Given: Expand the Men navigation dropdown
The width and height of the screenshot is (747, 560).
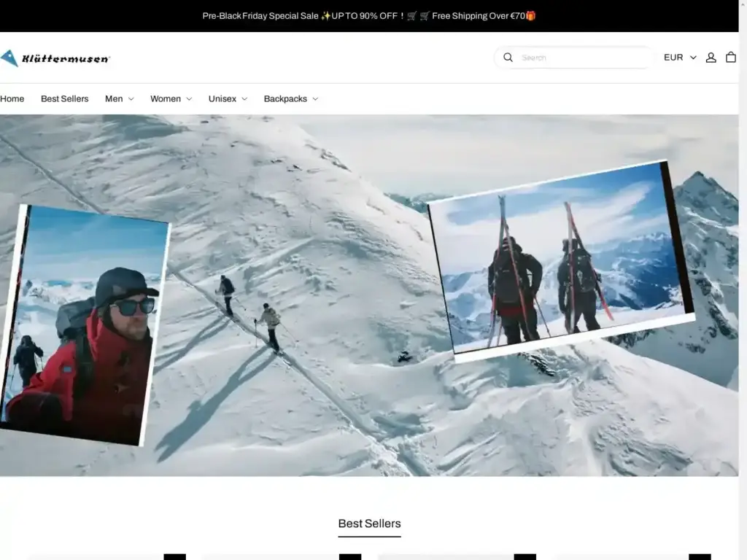Looking at the screenshot, I should pos(119,98).
